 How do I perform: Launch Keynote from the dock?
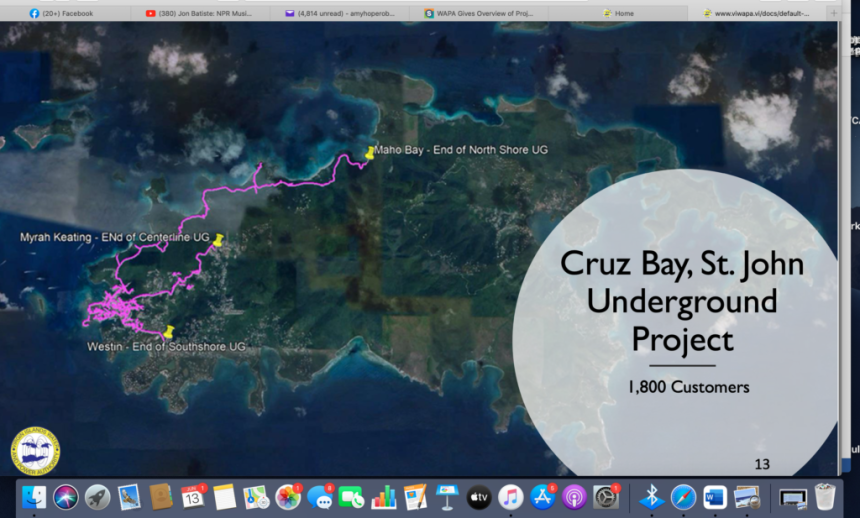[447, 497]
